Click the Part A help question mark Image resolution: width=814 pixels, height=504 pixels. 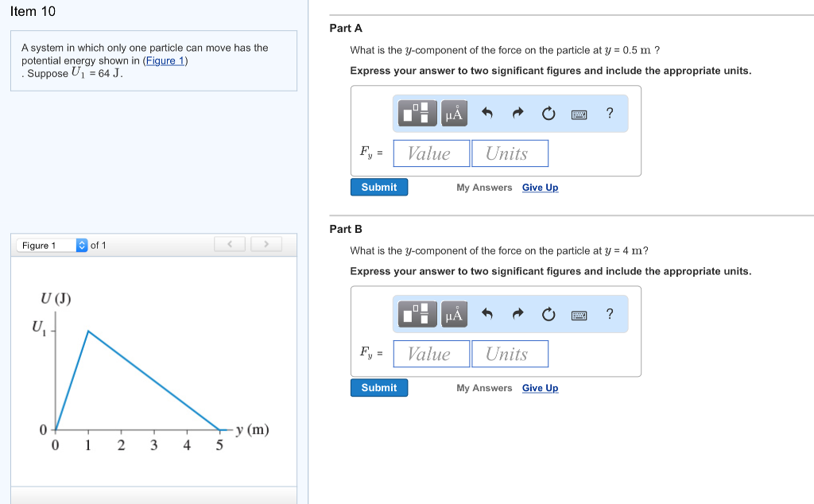point(609,113)
